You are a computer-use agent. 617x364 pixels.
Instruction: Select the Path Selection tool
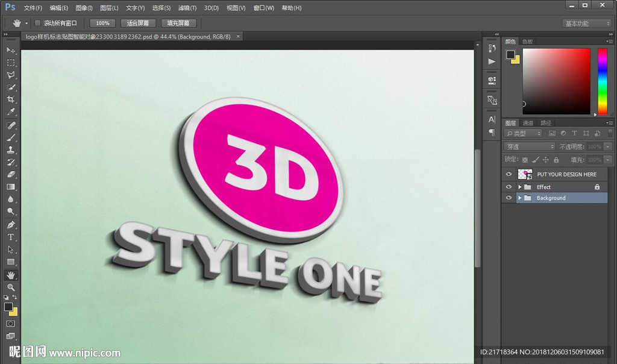click(x=11, y=249)
